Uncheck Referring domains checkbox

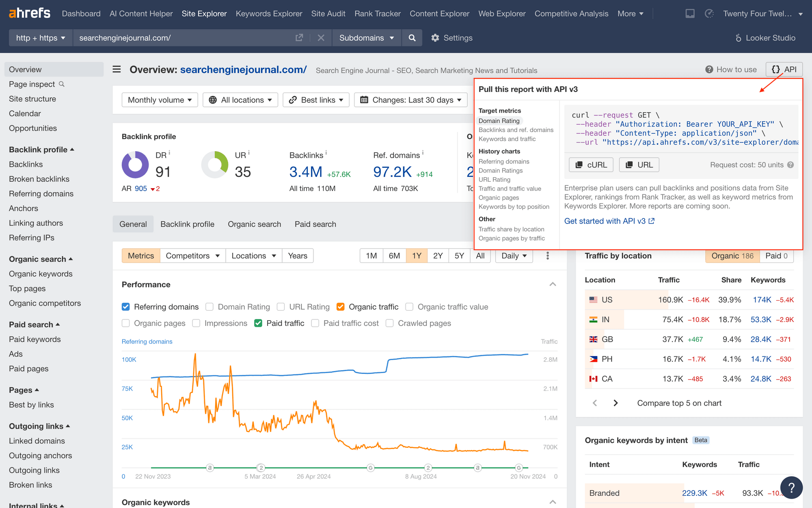[x=126, y=307]
